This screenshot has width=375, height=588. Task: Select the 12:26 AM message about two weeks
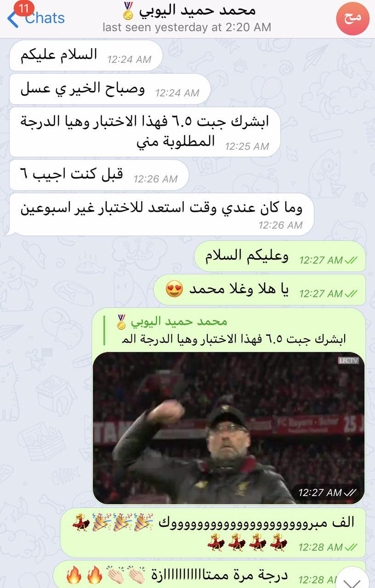(162, 214)
